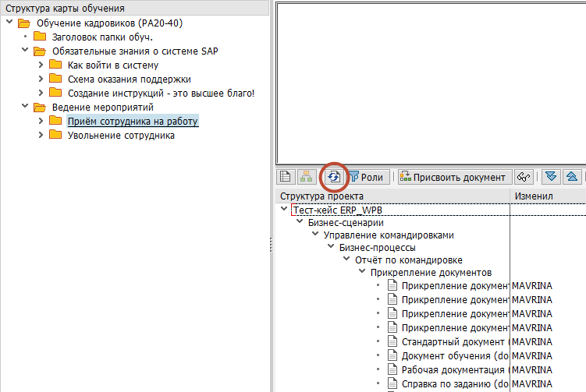Click the Документ обучения file icon

pos(392,355)
